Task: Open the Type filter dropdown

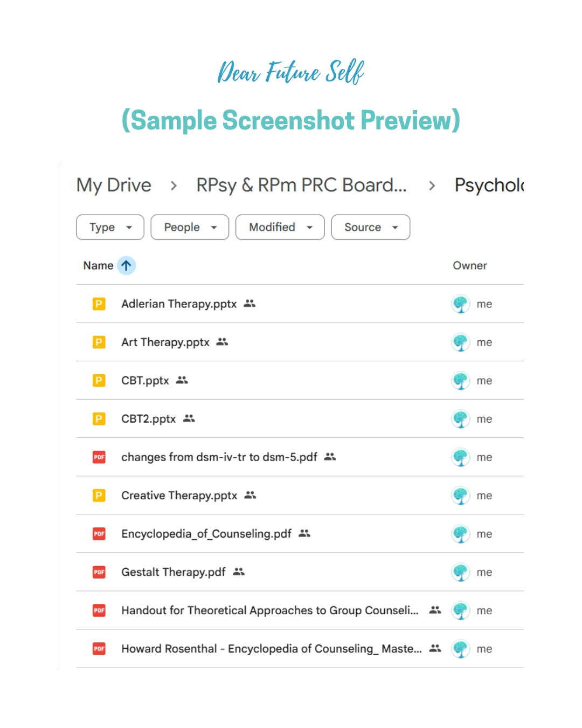Action: (x=110, y=228)
